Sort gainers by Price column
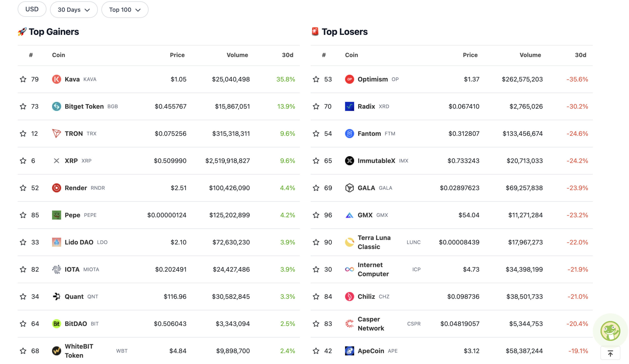The image size is (629, 364). pyautogui.click(x=177, y=55)
